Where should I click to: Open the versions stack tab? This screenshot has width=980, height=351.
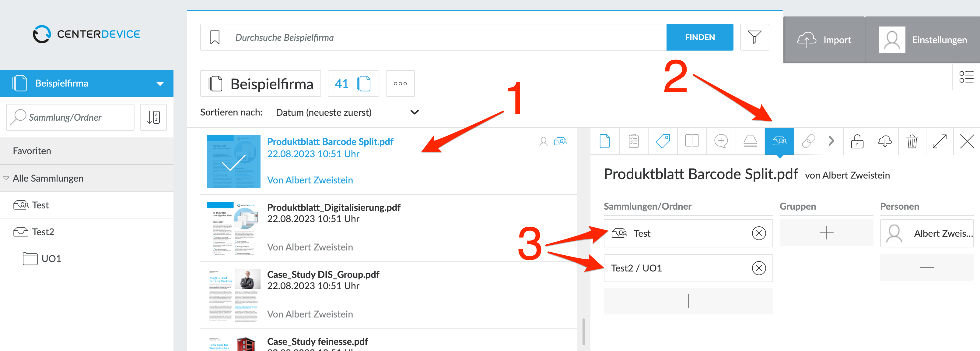750,141
